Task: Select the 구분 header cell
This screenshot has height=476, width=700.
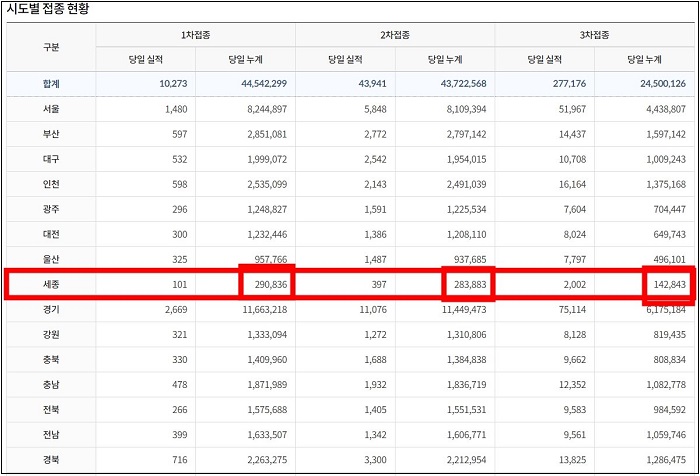Action: click(51, 47)
